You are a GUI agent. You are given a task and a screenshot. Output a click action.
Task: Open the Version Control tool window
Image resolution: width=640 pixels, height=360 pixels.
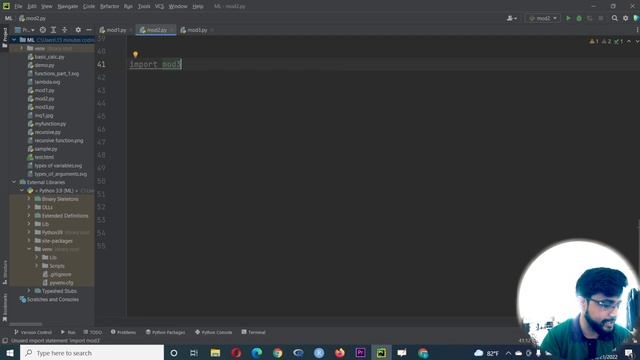[33, 332]
